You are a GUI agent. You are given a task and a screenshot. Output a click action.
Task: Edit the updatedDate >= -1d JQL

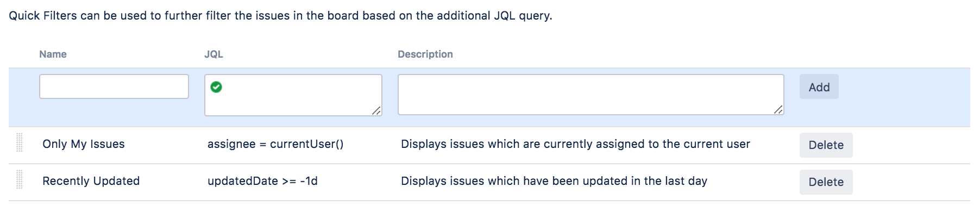point(262,181)
